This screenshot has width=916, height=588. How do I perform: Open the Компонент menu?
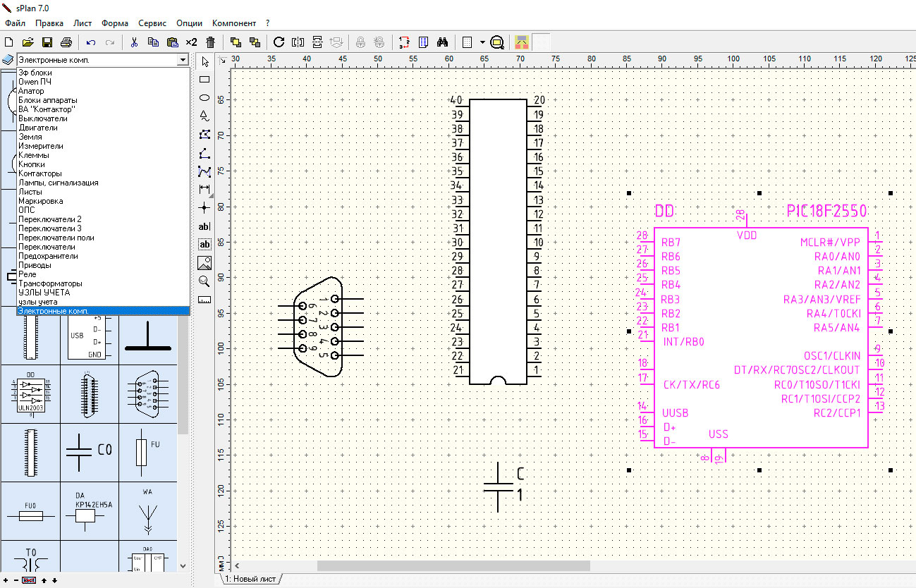(x=234, y=23)
